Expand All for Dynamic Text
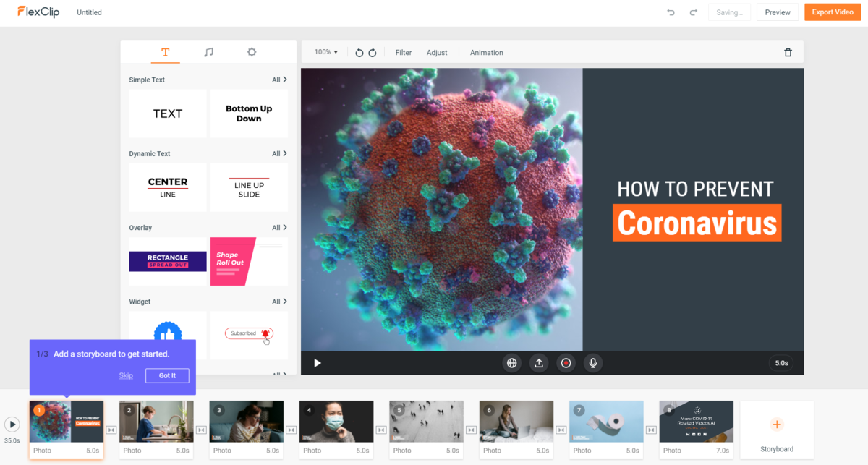 [279, 153]
